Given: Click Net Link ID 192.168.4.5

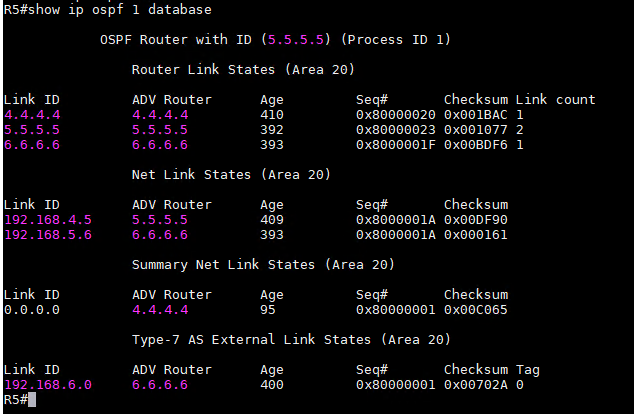Looking at the screenshot, I should coord(48,220).
